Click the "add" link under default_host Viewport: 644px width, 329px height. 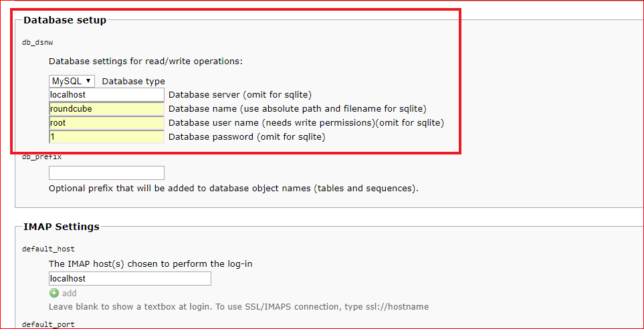(70, 293)
